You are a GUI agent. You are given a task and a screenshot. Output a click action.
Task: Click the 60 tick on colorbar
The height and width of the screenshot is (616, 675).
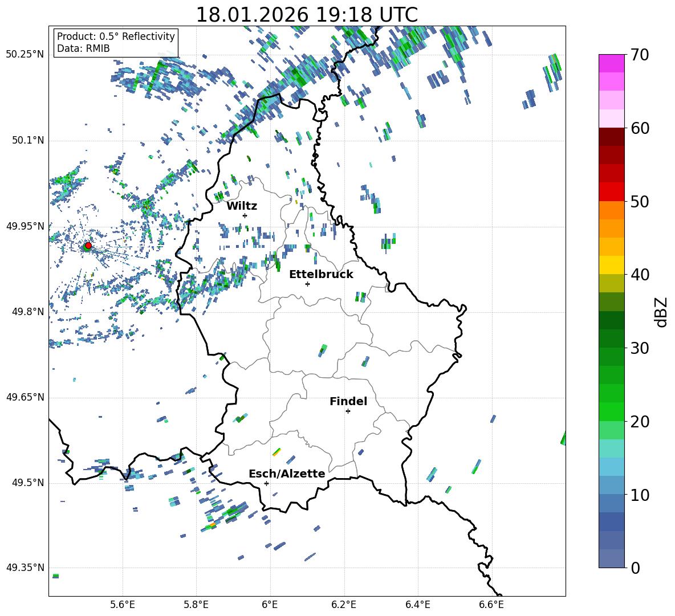640,128
